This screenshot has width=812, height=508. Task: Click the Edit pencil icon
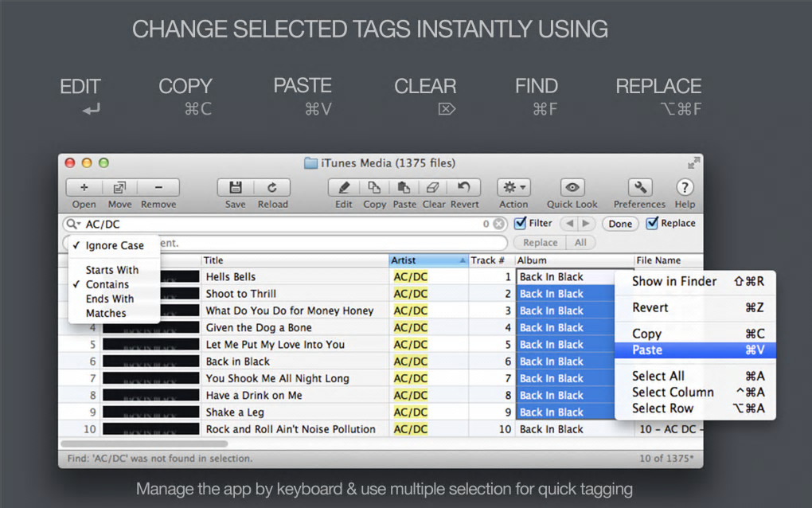click(343, 187)
